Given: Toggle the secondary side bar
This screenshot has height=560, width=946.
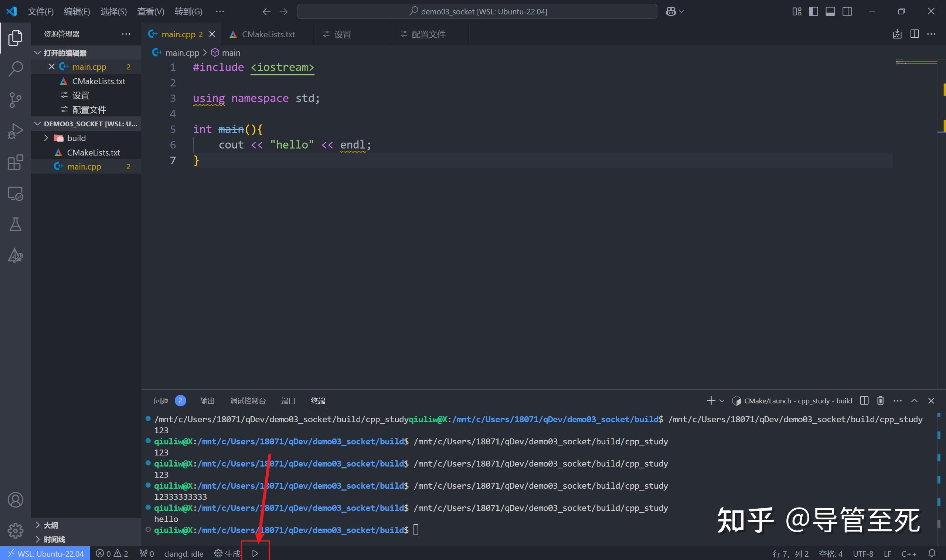Looking at the screenshot, I should 846,11.
